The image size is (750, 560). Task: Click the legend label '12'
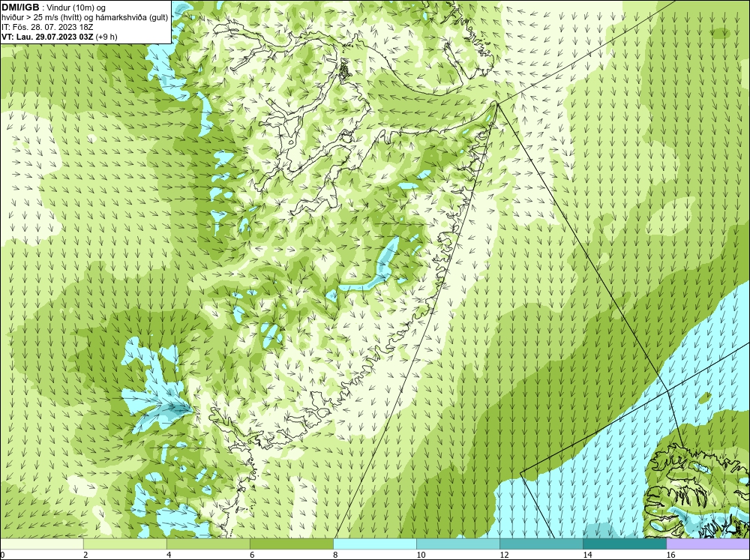click(504, 555)
